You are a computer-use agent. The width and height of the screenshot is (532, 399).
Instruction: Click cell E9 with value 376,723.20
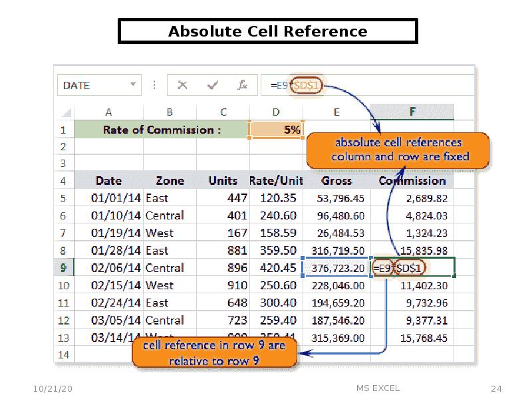pyautogui.click(x=336, y=268)
